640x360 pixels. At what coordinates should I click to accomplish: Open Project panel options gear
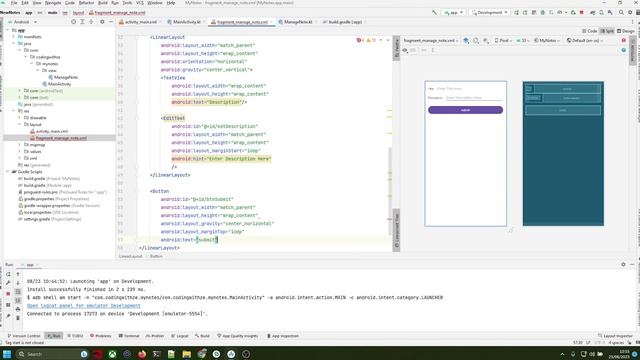point(102,22)
